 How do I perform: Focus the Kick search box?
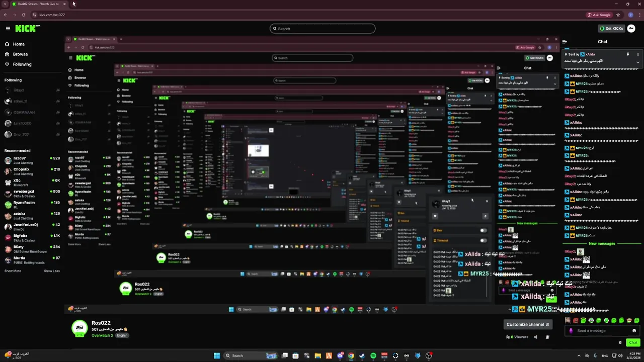click(x=323, y=29)
